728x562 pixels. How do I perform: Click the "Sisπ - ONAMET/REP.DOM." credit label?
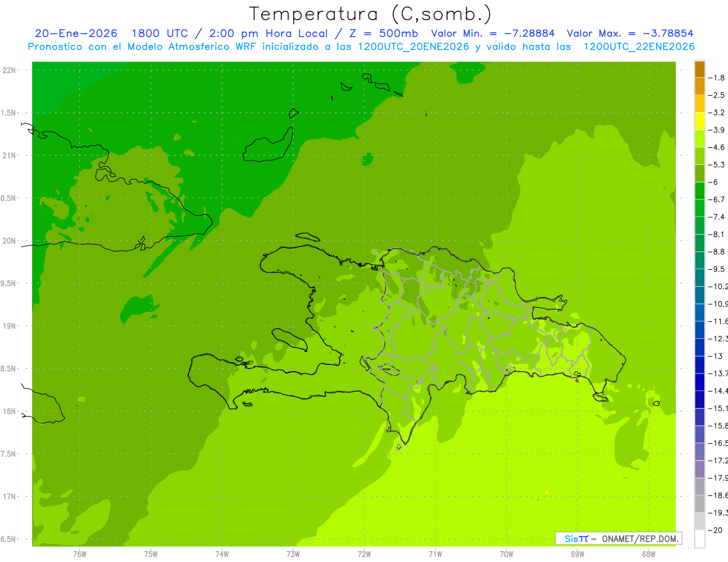coord(619,538)
